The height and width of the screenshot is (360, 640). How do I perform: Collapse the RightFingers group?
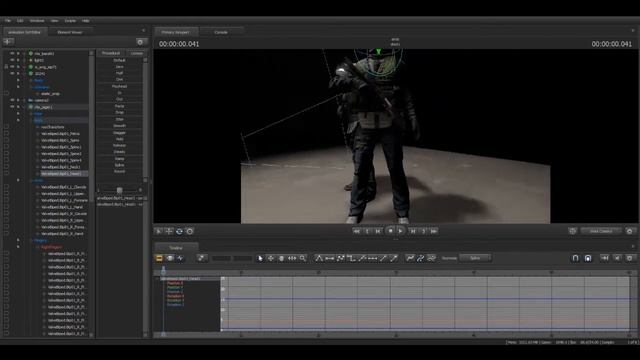pyautogui.click(x=18, y=247)
